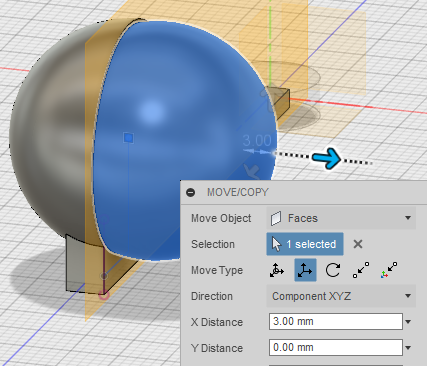Choose the Free Move type icon
This screenshot has height=366, width=427.
tap(277, 270)
